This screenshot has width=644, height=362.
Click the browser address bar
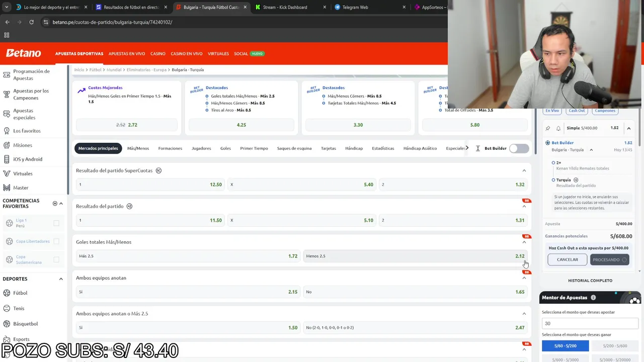[x=242, y=22]
